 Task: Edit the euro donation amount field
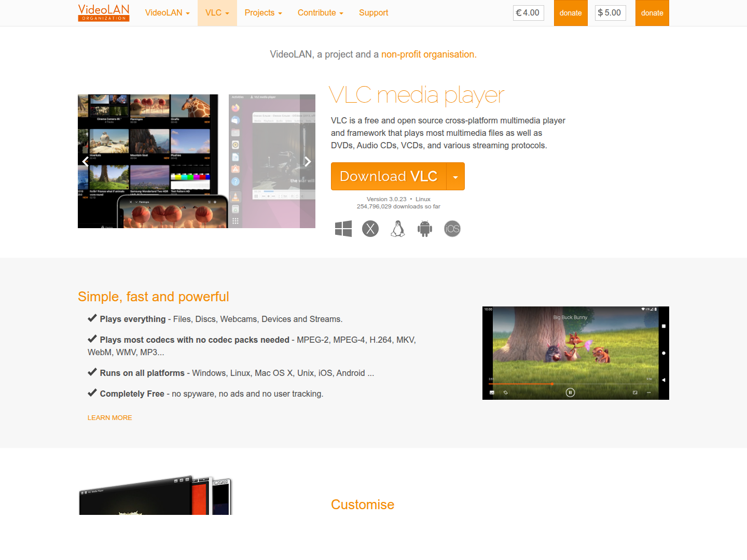529,13
